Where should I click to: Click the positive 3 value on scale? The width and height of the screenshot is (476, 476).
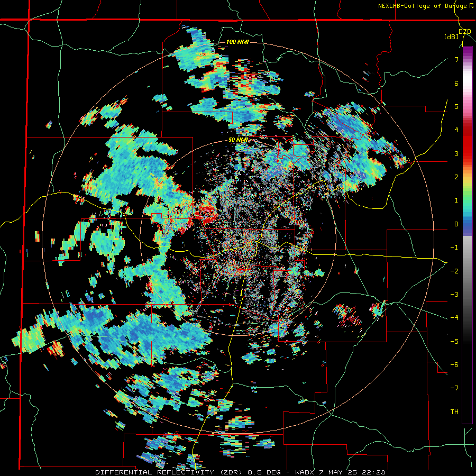click(x=456, y=153)
